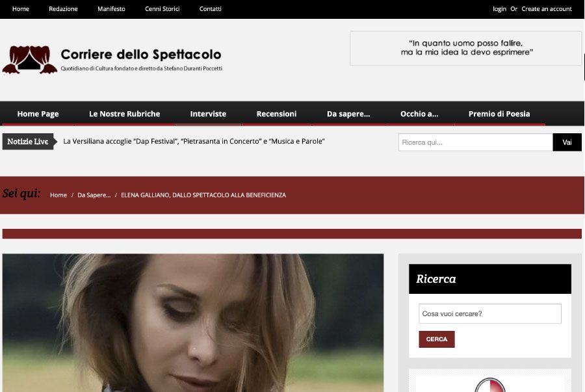This screenshot has height=392, width=585.
Task: Open the Da sapere... menu
Action: pyautogui.click(x=348, y=114)
